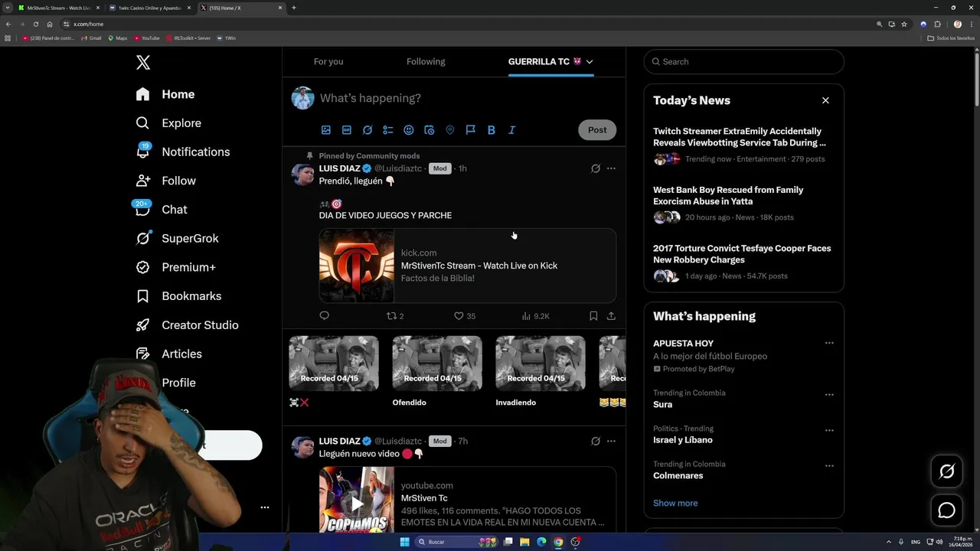
Task: Click Show more under What's happening
Action: click(675, 503)
